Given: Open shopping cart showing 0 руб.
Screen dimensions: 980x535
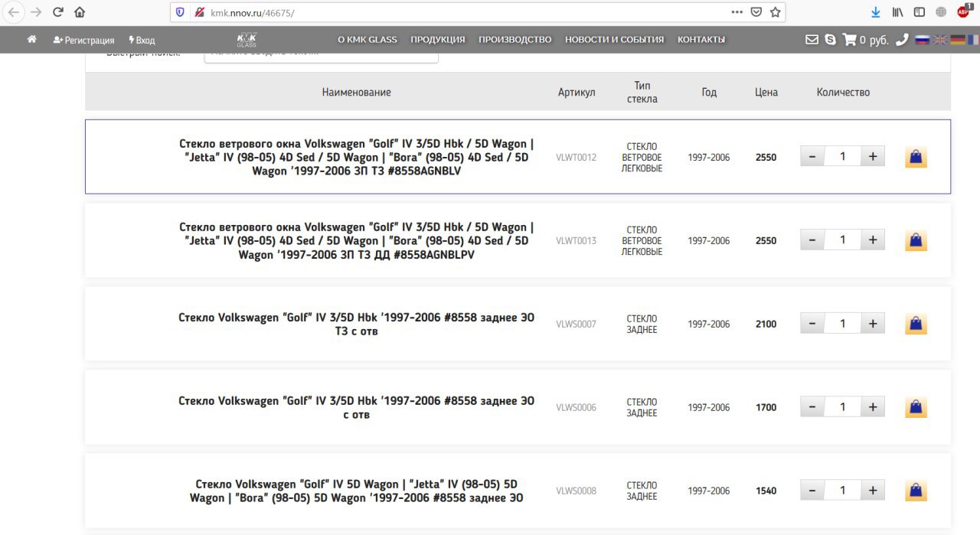Looking at the screenshot, I should (866, 40).
